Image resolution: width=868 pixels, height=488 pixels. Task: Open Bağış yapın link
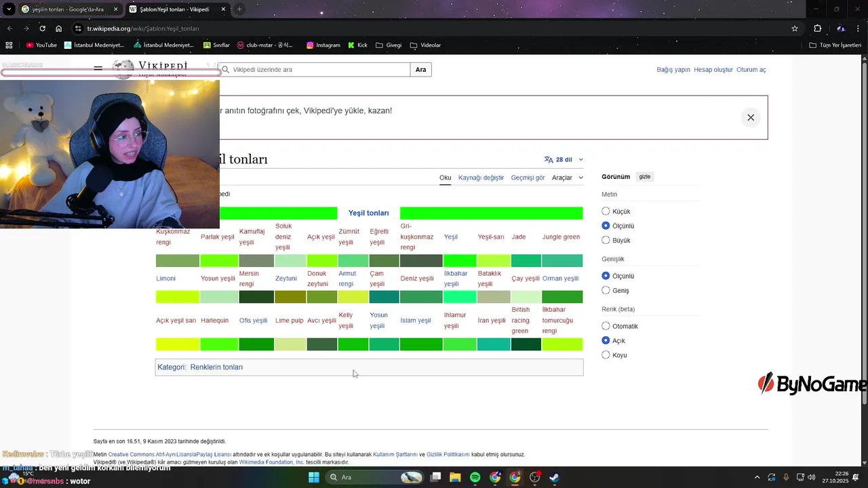[x=673, y=70]
